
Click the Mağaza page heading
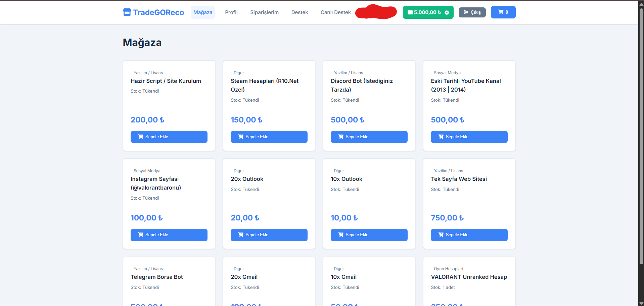pyautogui.click(x=142, y=43)
